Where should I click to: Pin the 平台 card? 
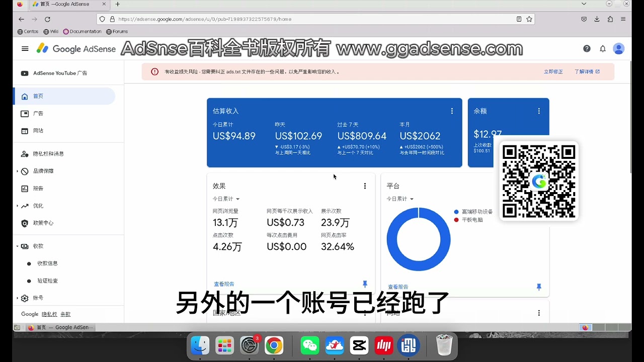click(539, 287)
